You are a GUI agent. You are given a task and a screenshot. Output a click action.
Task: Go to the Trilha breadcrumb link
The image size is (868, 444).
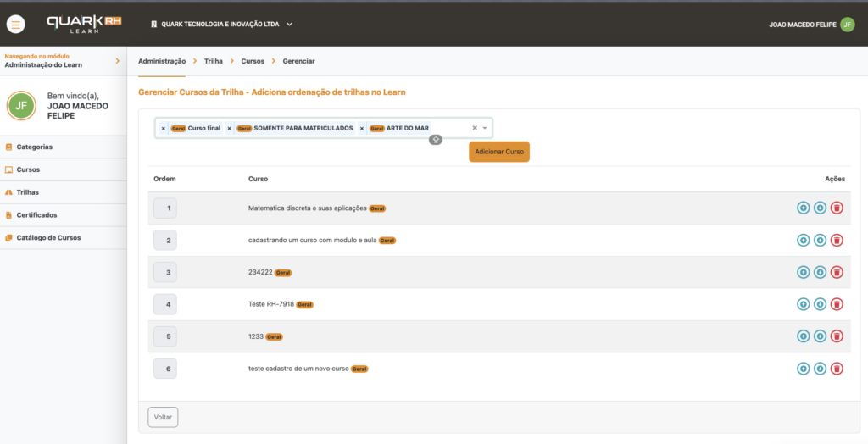click(x=213, y=62)
